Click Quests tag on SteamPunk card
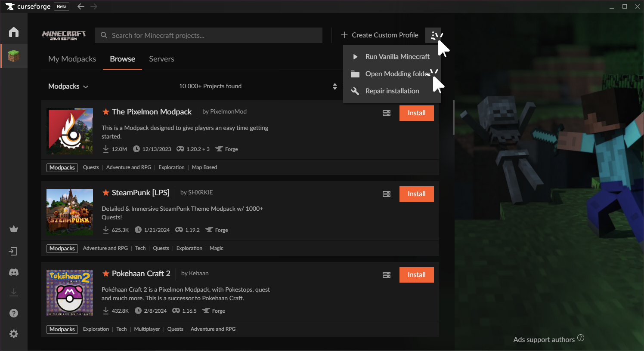 coord(161,248)
